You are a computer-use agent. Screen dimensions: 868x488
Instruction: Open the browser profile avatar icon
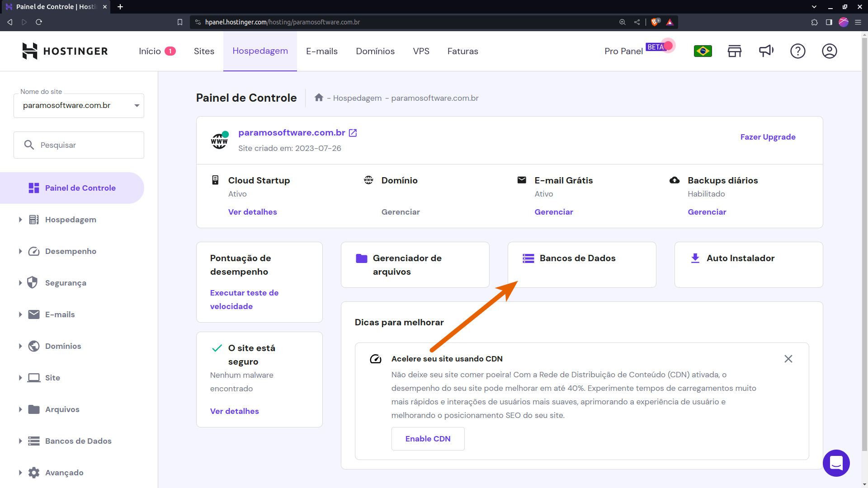(x=843, y=22)
